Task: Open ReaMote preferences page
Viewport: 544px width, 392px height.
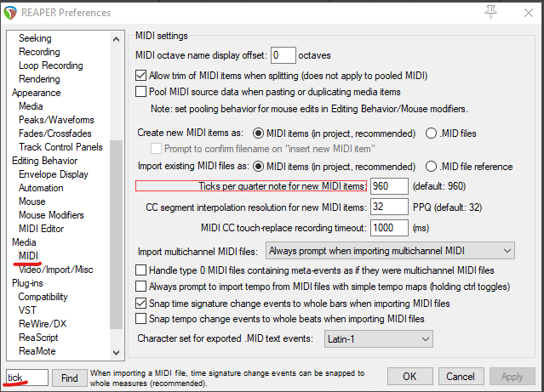Action: click(x=37, y=350)
